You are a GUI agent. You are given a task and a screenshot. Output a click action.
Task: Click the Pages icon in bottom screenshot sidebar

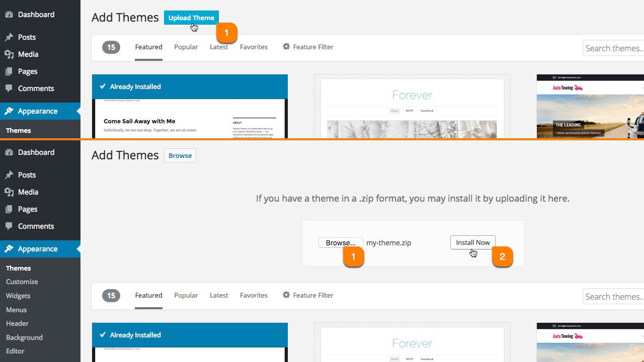point(9,209)
